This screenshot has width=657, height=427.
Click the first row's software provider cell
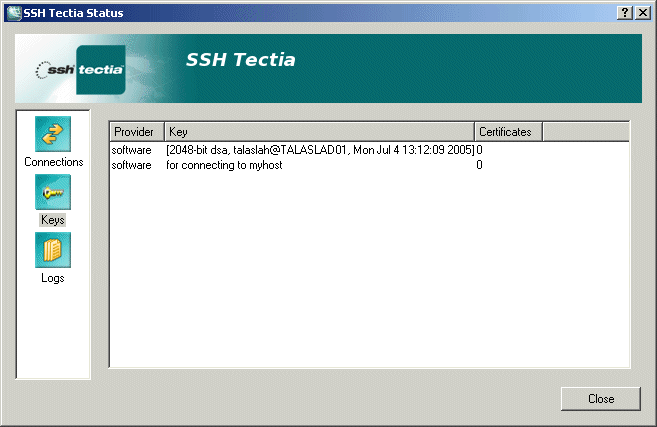[132, 150]
